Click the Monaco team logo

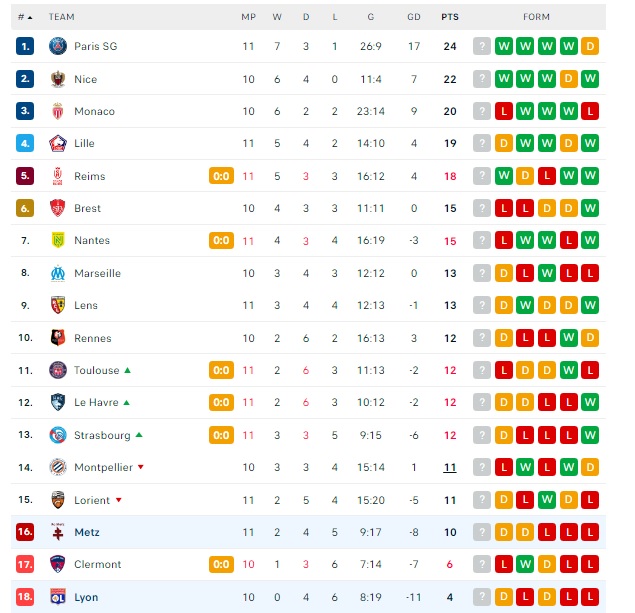click(58, 111)
